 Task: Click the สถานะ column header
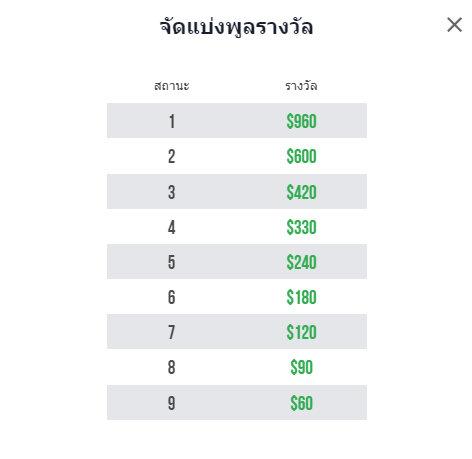(172, 86)
